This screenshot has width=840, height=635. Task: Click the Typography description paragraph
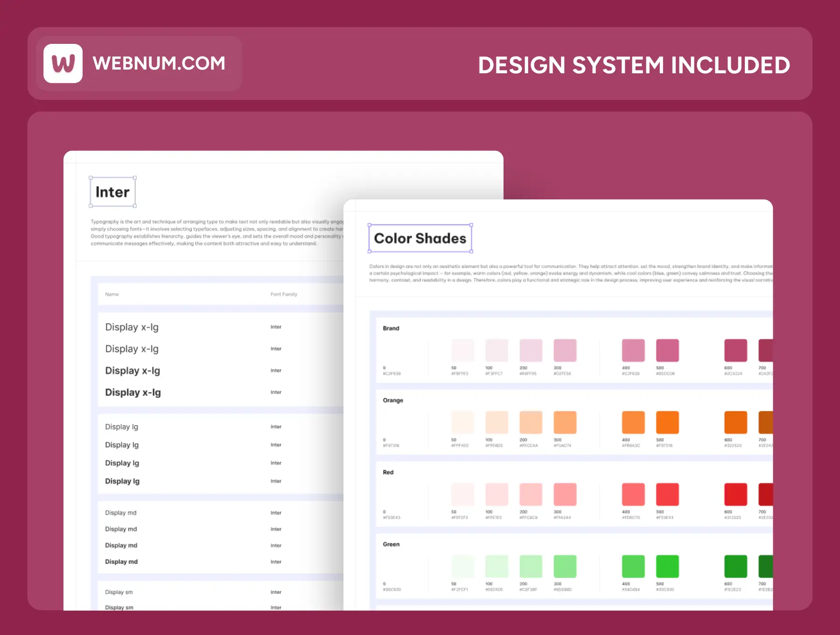pyautogui.click(x=215, y=233)
